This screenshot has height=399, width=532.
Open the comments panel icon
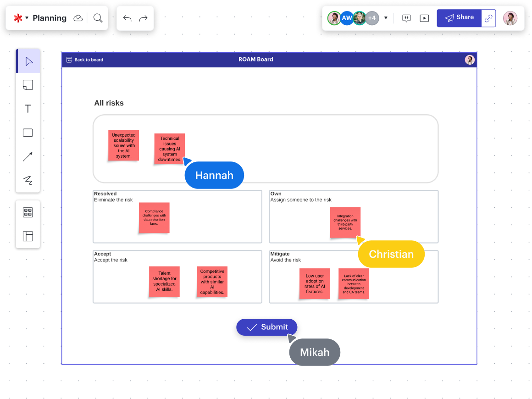click(x=406, y=18)
